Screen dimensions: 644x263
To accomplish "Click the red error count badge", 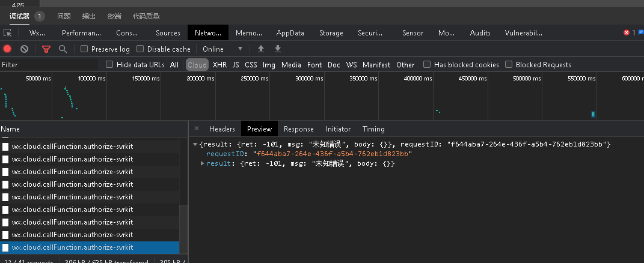I will tap(627, 33).
